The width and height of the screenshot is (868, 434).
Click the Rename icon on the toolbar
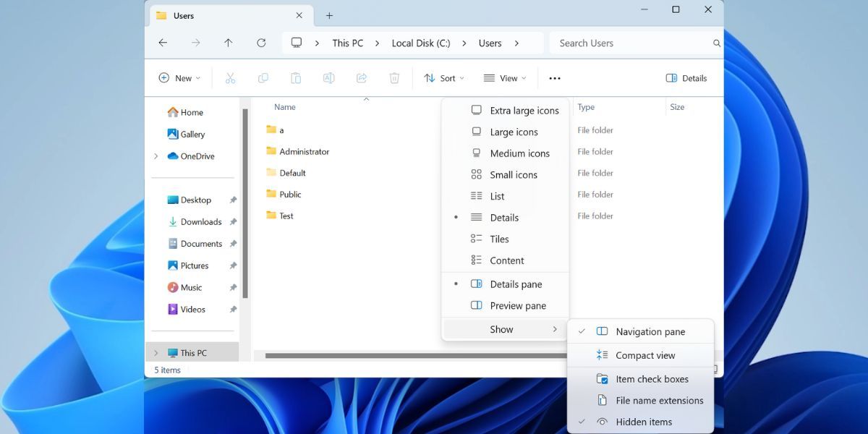pos(328,77)
